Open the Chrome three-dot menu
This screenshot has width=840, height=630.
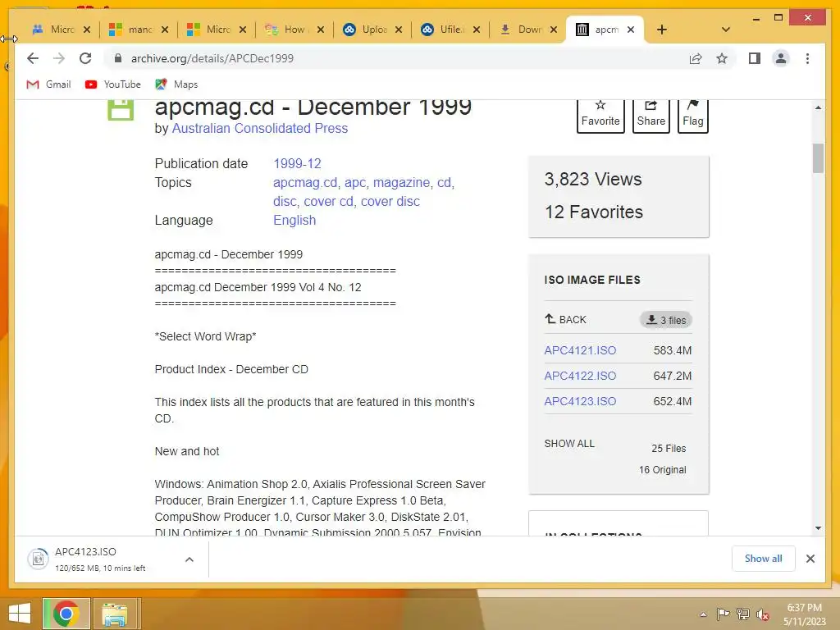pos(807,58)
